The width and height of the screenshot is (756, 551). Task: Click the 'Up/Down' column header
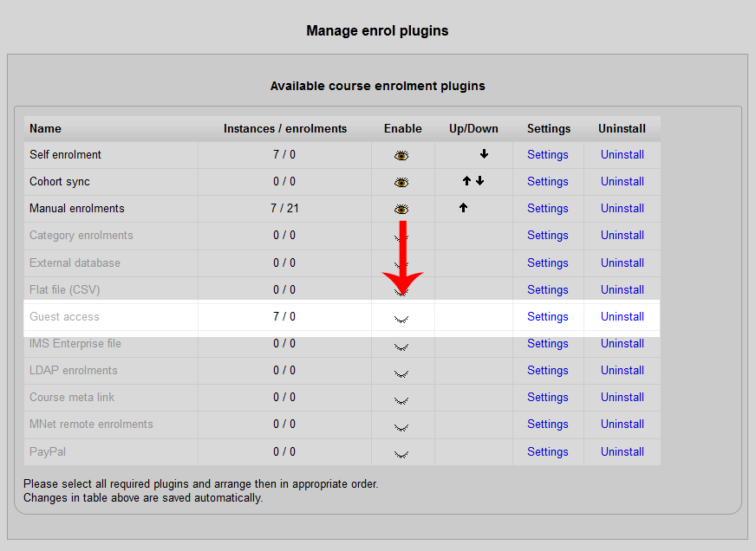click(x=473, y=128)
